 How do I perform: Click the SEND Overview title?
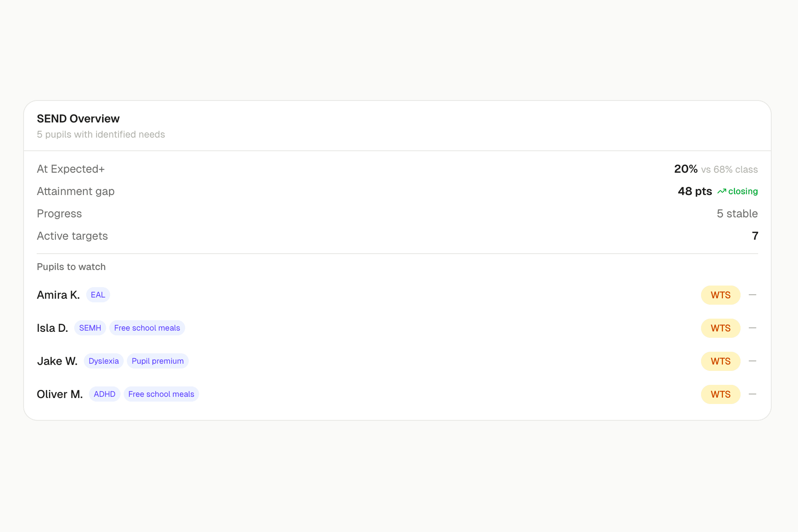point(78,119)
